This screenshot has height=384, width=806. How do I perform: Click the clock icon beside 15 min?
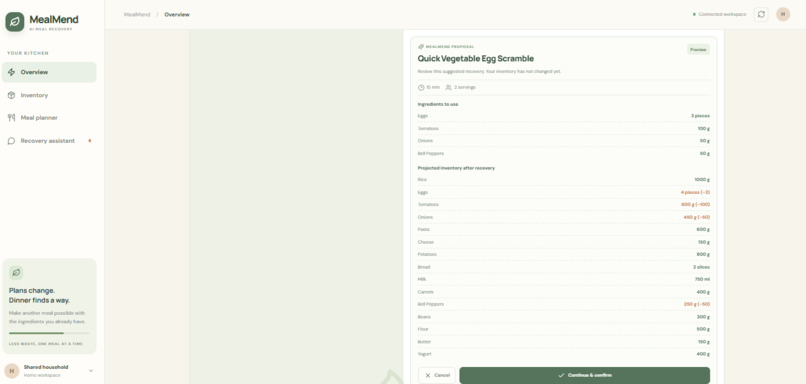coord(421,87)
